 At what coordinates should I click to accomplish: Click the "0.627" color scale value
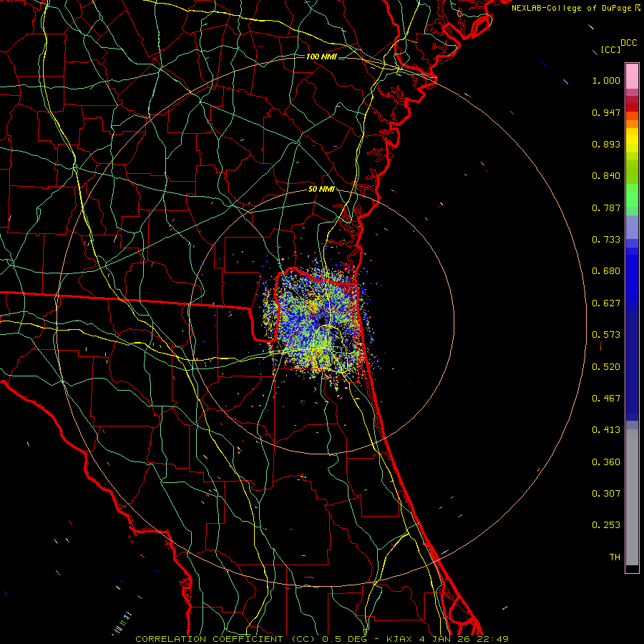pyautogui.click(x=606, y=303)
